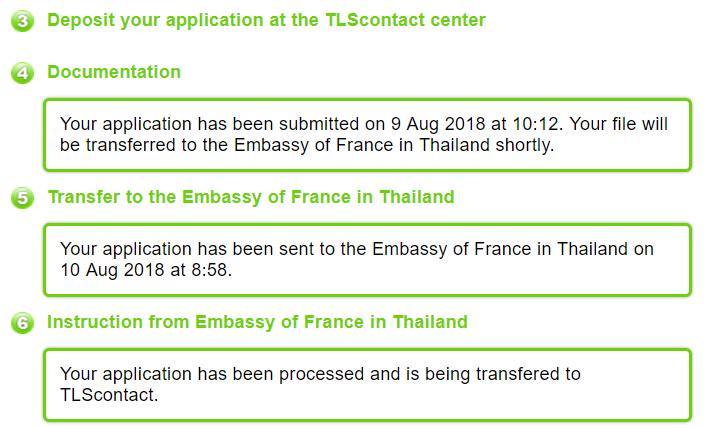Image resolution: width=709 pixels, height=428 pixels.
Task: Click the '10 Aug 2018 at 8:58' transfer date text
Action: click(x=146, y=270)
